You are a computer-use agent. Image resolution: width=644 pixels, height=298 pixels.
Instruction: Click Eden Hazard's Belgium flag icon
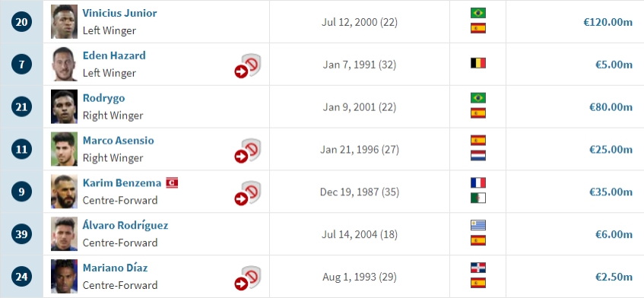click(x=478, y=63)
